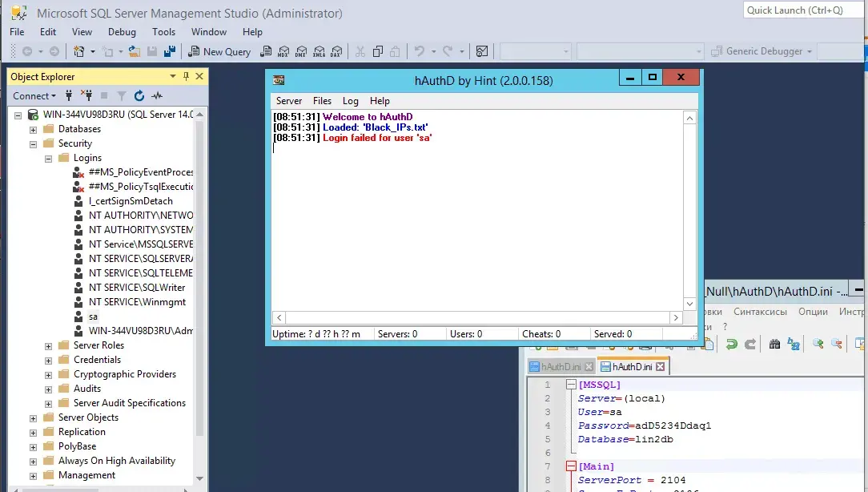
Task: Click the Replace icon in editor toolbar
Action: 794,344
